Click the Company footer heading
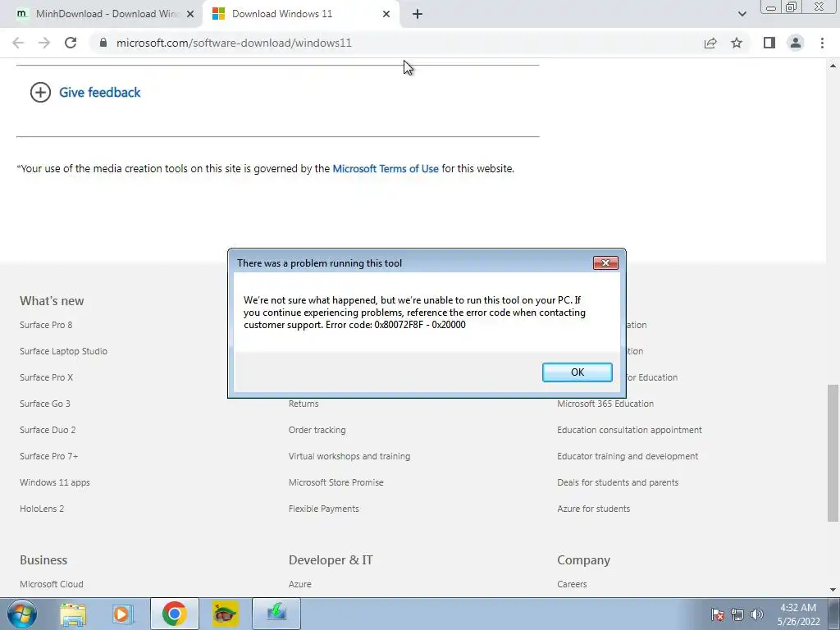The height and width of the screenshot is (630, 840). [583, 559]
